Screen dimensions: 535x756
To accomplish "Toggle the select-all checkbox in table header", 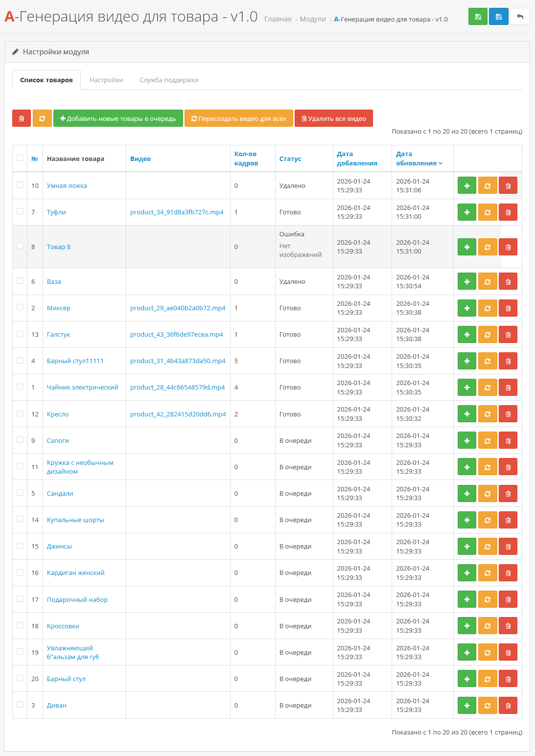I will (20, 158).
